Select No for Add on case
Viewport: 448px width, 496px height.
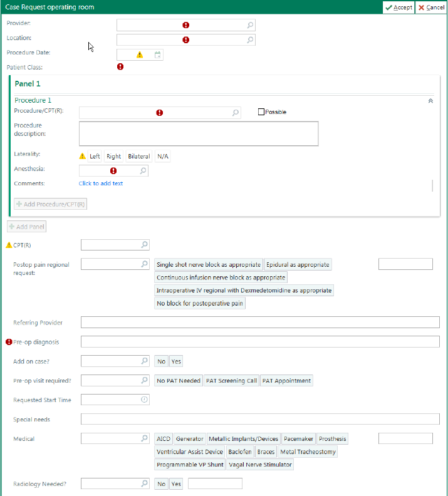(x=162, y=361)
